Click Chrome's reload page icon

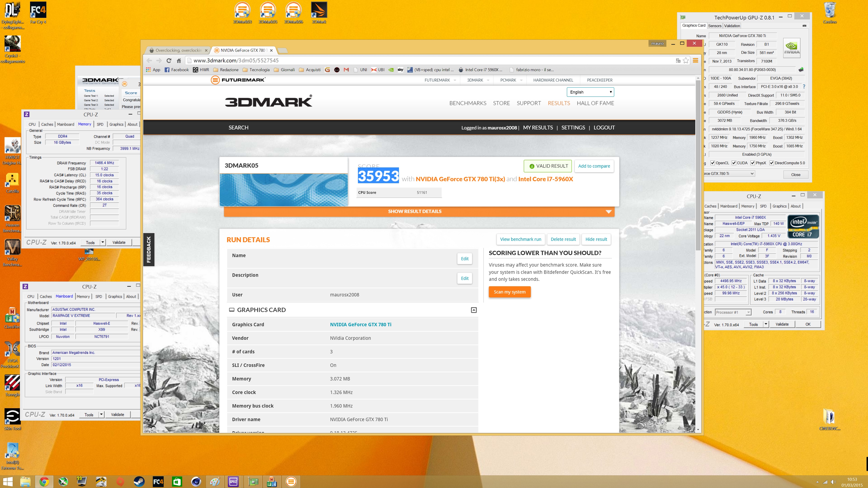point(169,61)
